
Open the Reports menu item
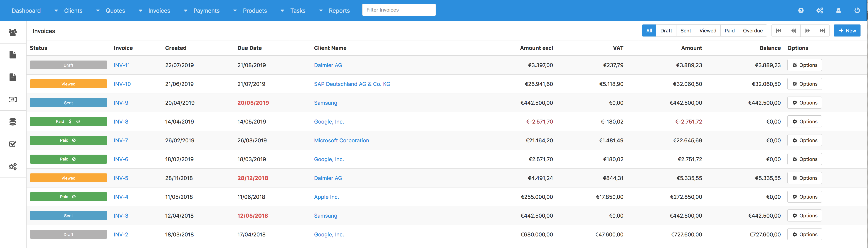[x=339, y=11]
